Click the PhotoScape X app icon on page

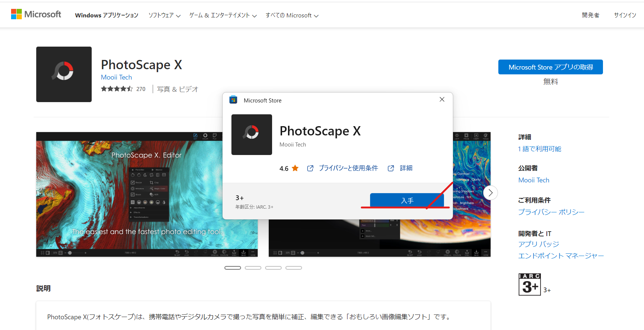click(64, 74)
